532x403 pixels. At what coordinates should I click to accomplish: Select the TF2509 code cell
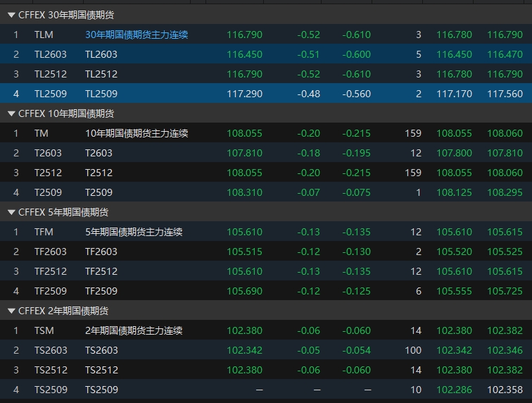click(51, 291)
